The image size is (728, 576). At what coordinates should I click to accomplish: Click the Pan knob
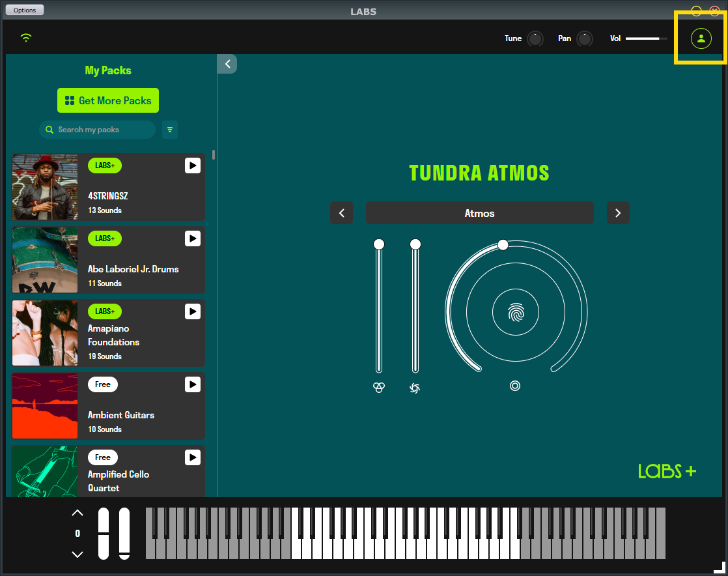click(585, 38)
